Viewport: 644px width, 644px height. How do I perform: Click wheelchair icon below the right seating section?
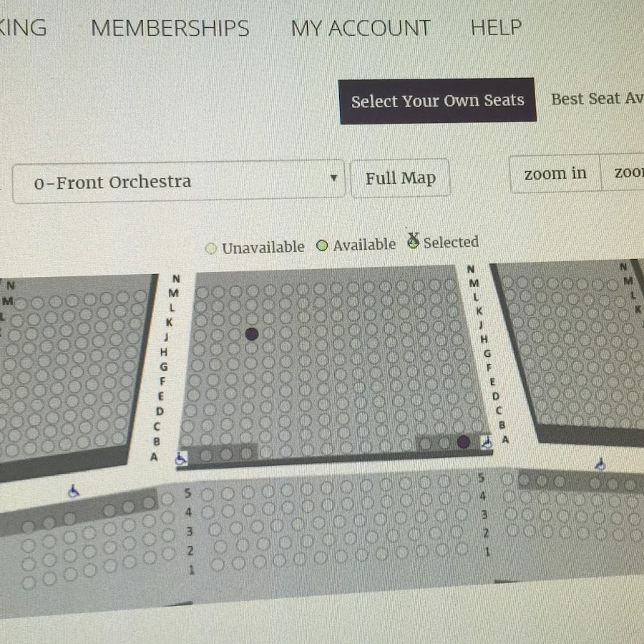pos(600,464)
